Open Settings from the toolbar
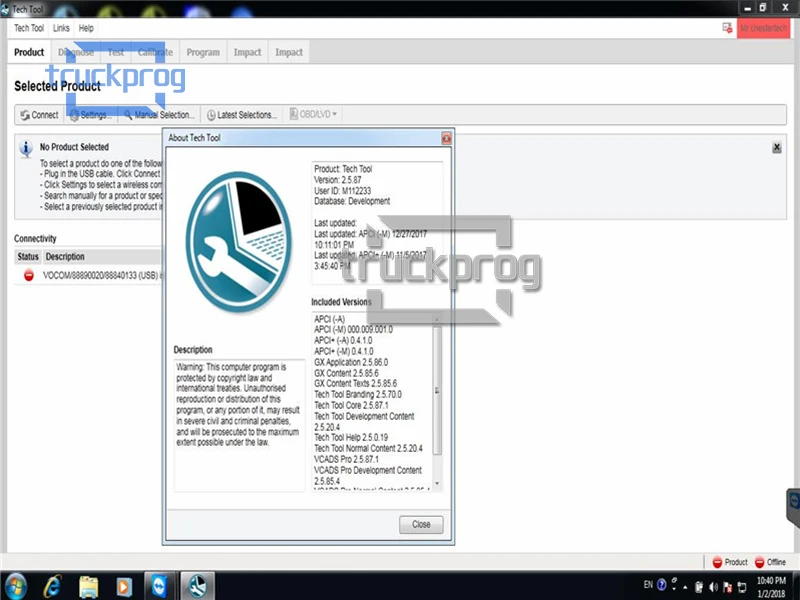 coord(90,115)
